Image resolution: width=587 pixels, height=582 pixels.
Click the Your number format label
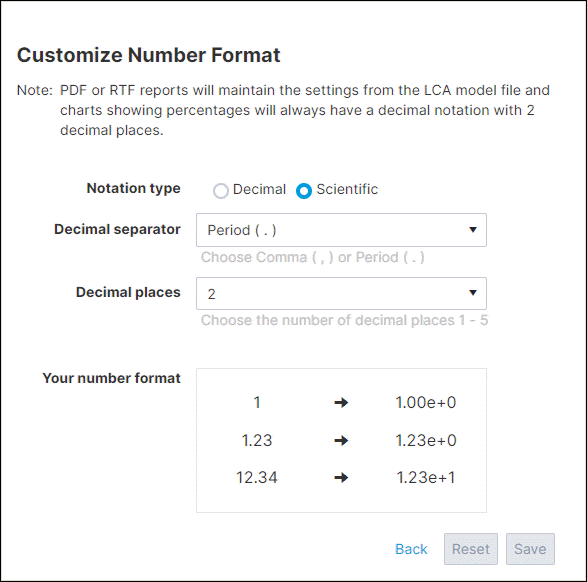click(x=112, y=378)
